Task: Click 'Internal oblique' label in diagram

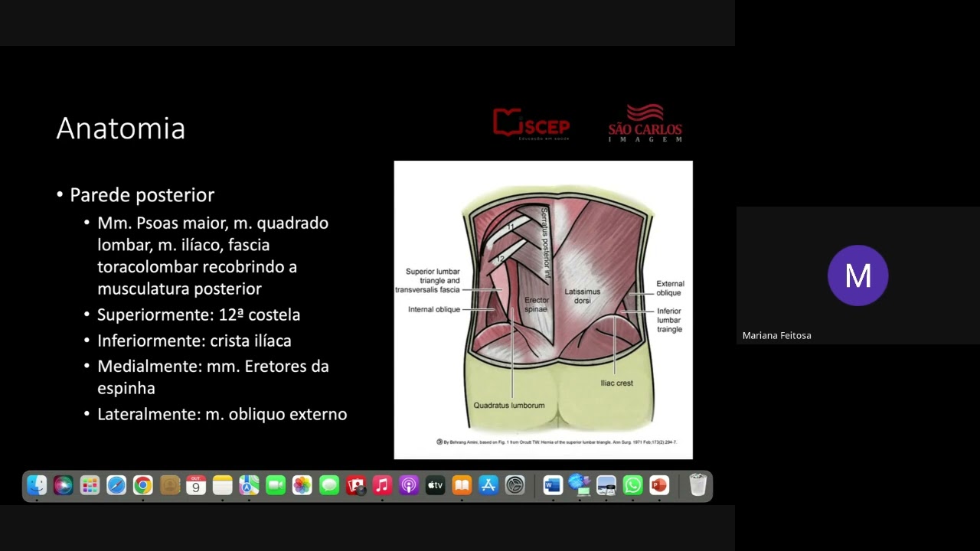Action: point(434,310)
